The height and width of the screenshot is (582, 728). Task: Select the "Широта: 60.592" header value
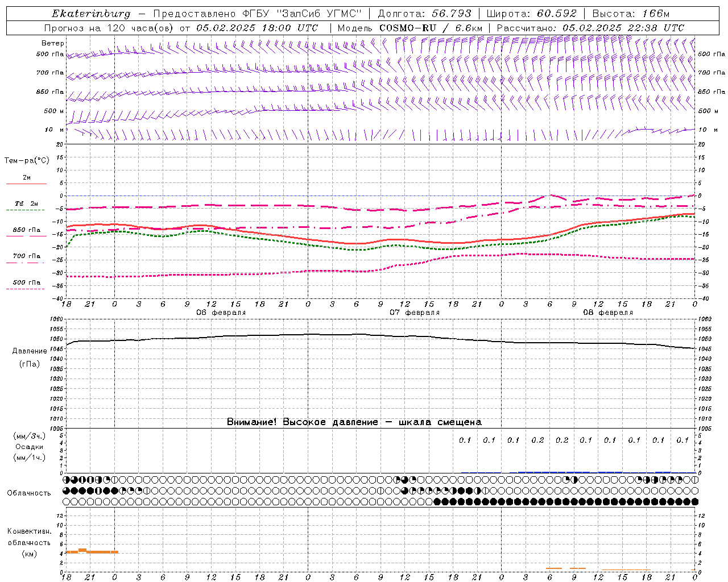tap(531, 14)
